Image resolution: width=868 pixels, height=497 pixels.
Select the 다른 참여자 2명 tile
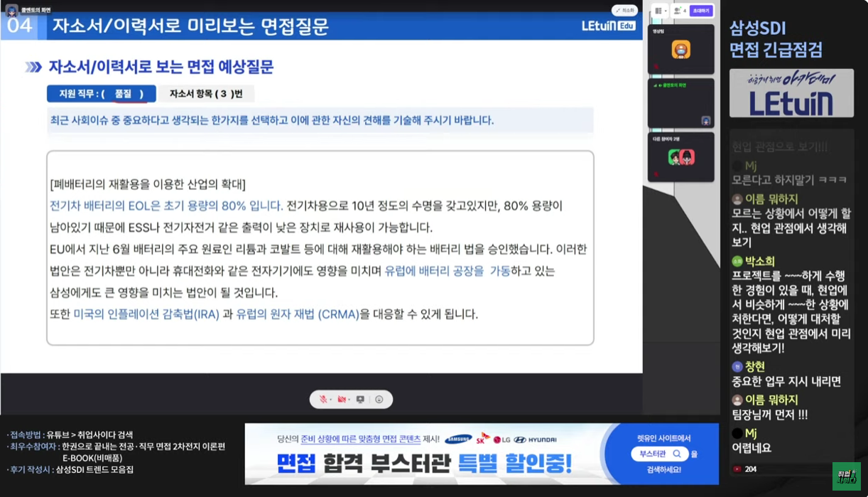(680, 157)
